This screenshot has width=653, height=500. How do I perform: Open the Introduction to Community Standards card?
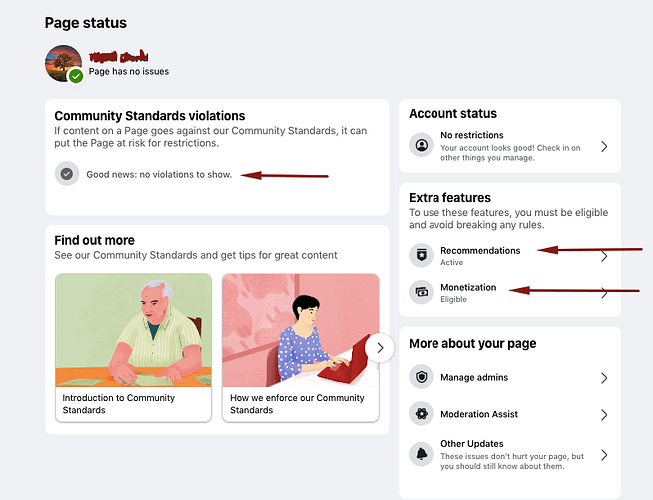coord(133,348)
